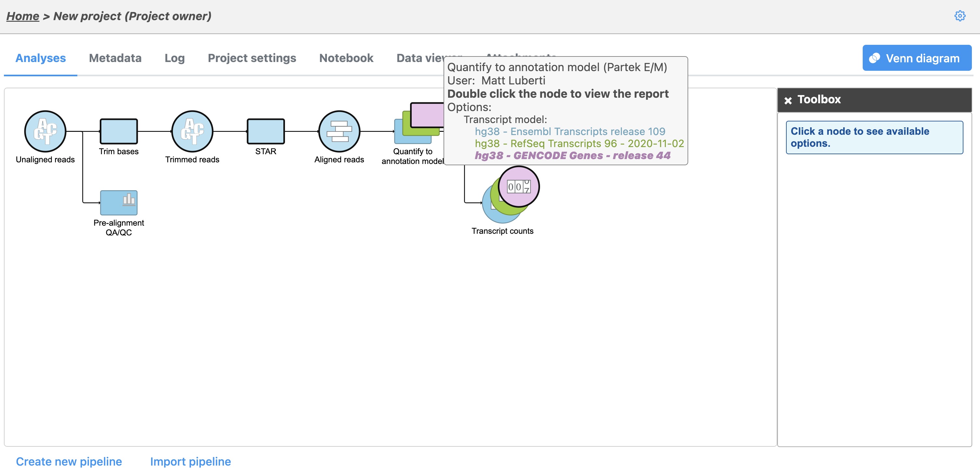The width and height of the screenshot is (980, 474).
Task: Open the Pre-alignment QA/QC task node
Action: [118, 203]
